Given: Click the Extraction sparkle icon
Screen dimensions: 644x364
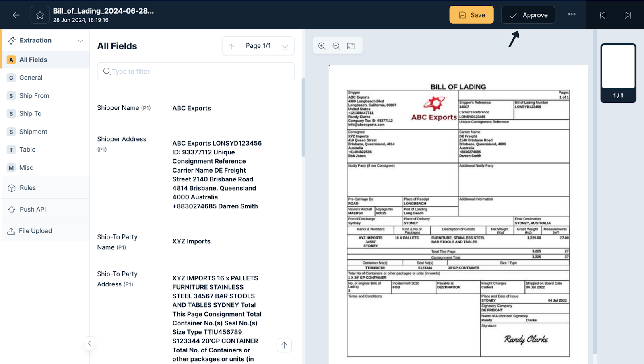Looking at the screenshot, I should pyautogui.click(x=12, y=40).
